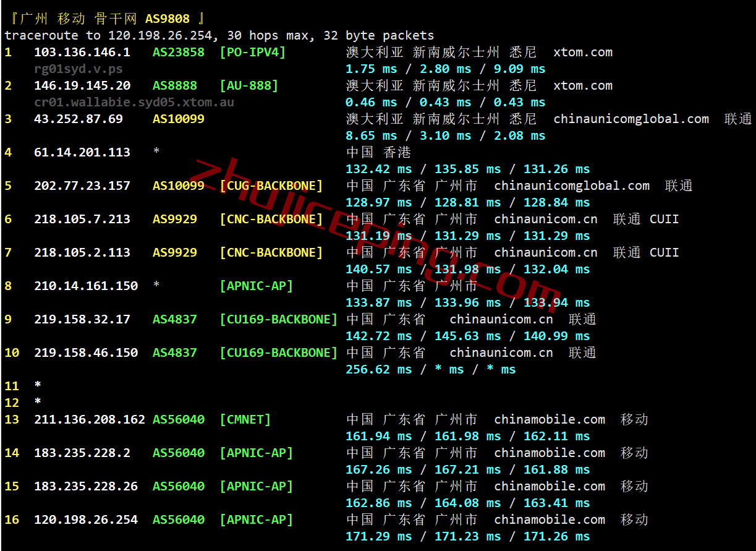Select the 128.81 ms latency value

point(468,203)
